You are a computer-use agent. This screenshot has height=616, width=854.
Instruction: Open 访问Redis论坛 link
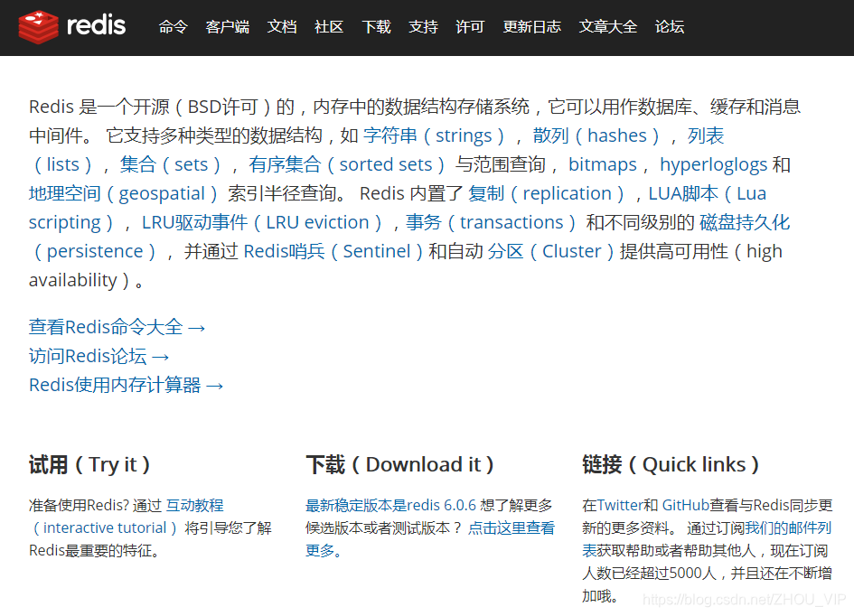point(99,356)
